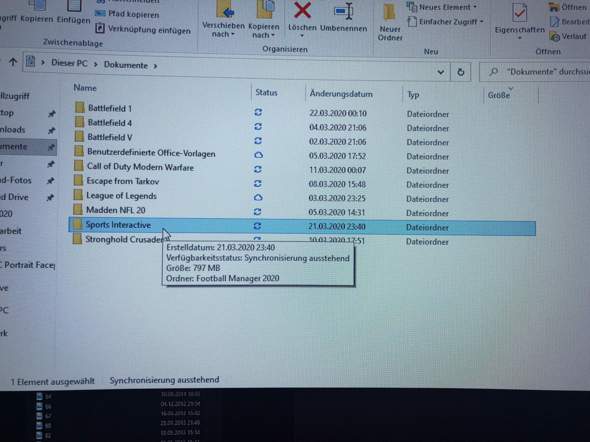Open Verschieben nach folder menu

223,30
